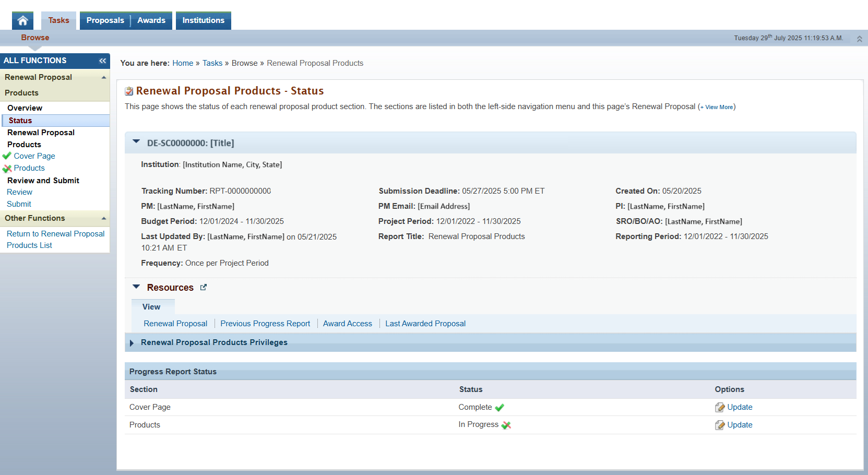Image resolution: width=868 pixels, height=475 pixels.
Task: Collapse the Renewal Proposal Products sidebar group
Action: pos(104,77)
